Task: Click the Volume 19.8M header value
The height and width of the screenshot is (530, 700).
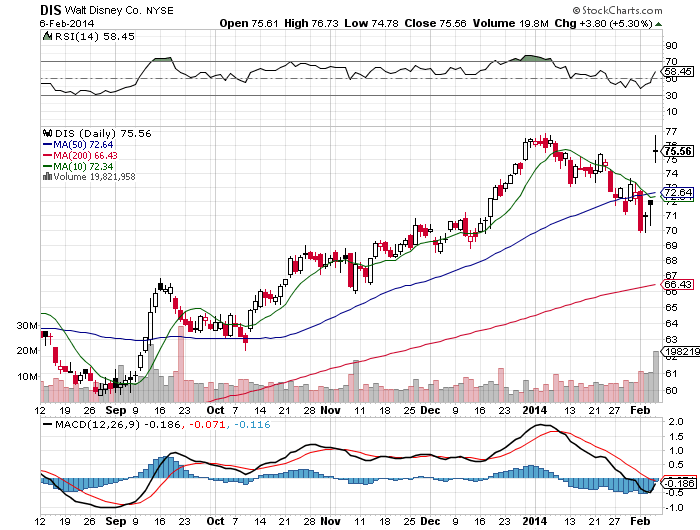Action: pyautogui.click(x=510, y=23)
